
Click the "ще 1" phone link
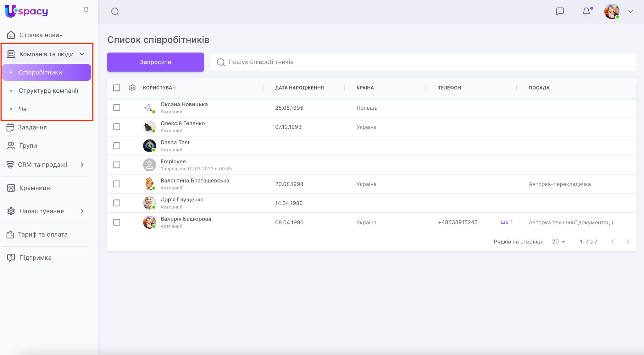pyautogui.click(x=507, y=222)
